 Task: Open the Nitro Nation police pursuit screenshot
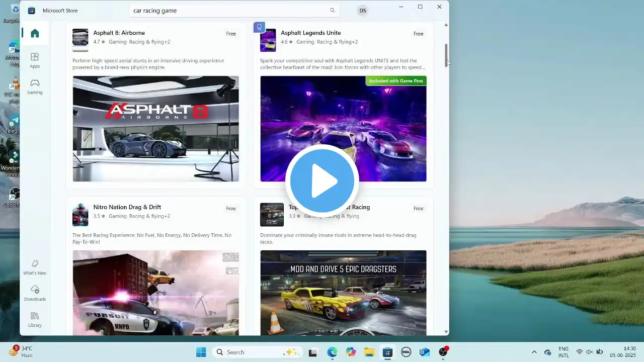coord(155,293)
